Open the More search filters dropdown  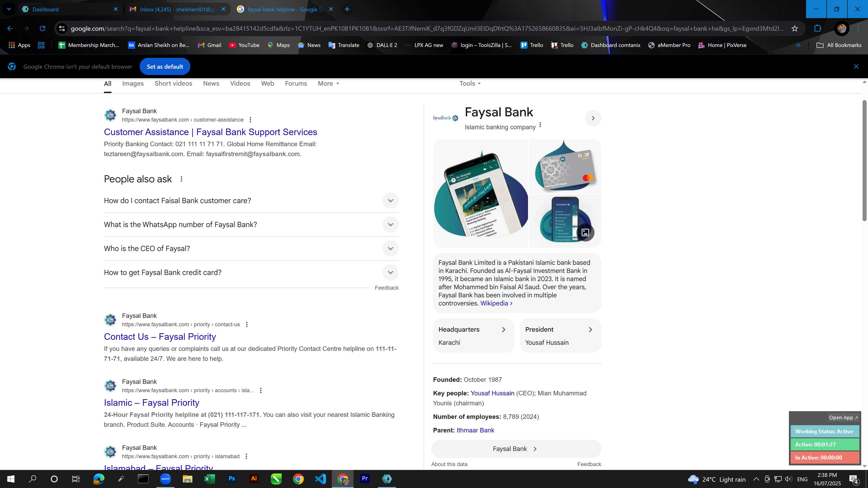[328, 84]
